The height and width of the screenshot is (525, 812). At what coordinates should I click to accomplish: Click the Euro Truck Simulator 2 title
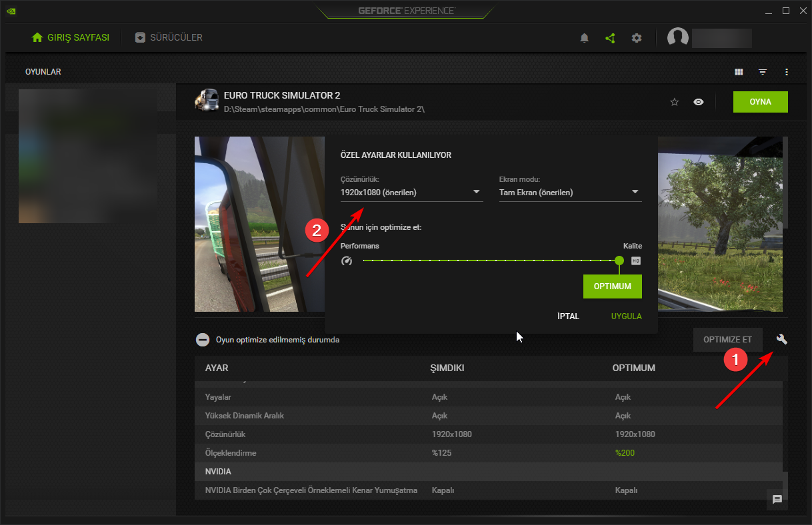click(282, 96)
